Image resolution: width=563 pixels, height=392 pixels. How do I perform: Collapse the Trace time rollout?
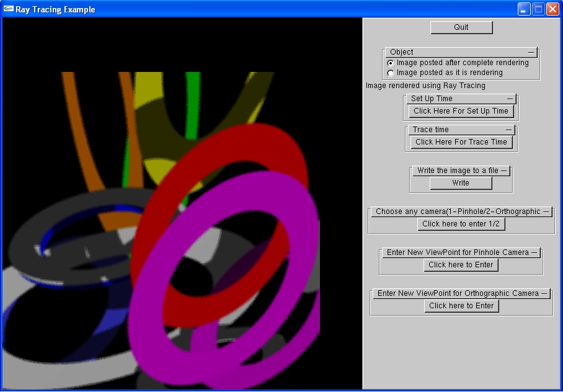[461, 130]
